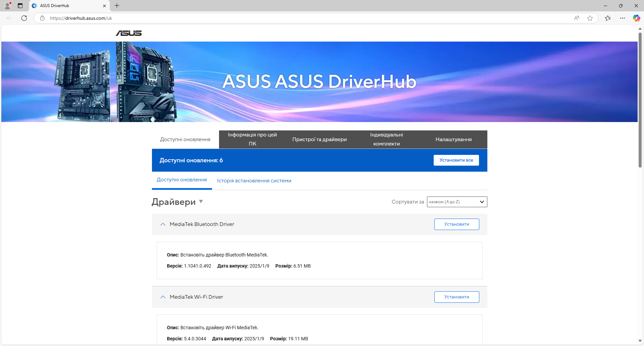
Task: Click the scrollbar down arrow
Action: point(640,341)
